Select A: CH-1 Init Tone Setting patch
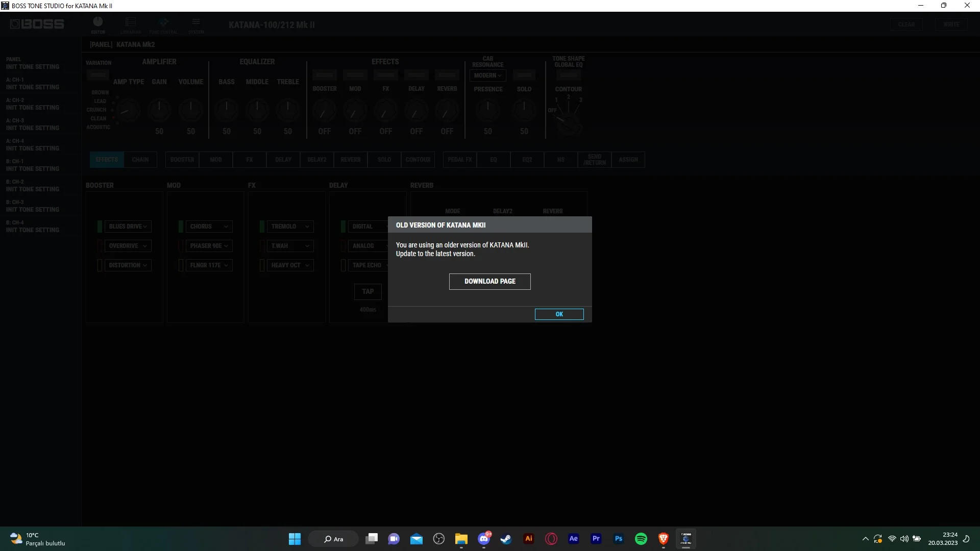Viewport: 980px width, 551px height. pyautogui.click(x=33, y=84)
